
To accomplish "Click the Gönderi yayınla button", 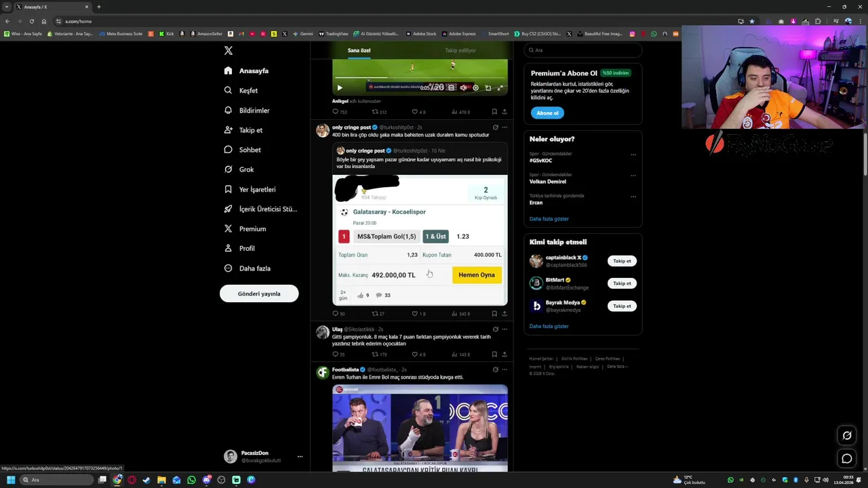I will point(259,293).
